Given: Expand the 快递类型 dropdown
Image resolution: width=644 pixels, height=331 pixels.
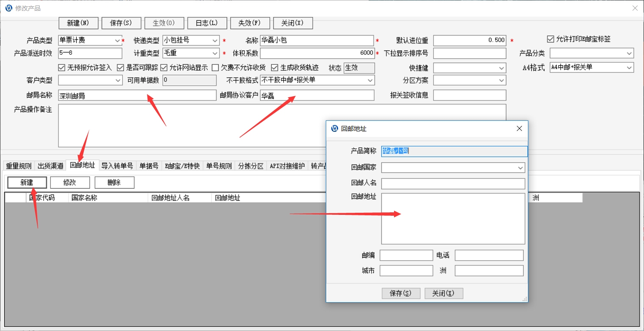Looking at the screenshot, I should pyautogui.click(x=215, y=41).
